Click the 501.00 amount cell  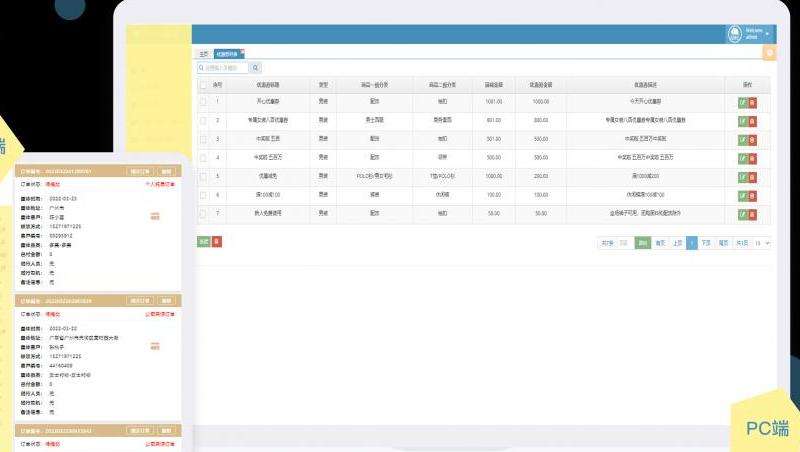click(x=493, y=139)
